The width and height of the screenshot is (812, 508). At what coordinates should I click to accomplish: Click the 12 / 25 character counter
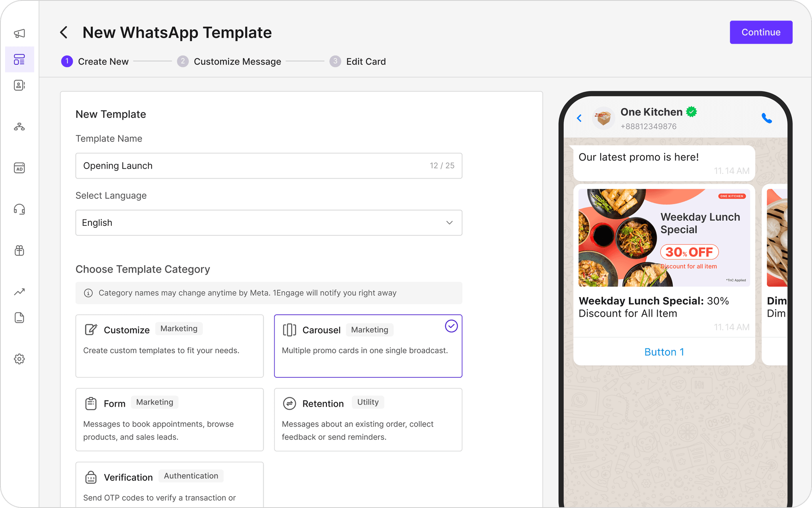pyautogui.click(x=442, y=165)
